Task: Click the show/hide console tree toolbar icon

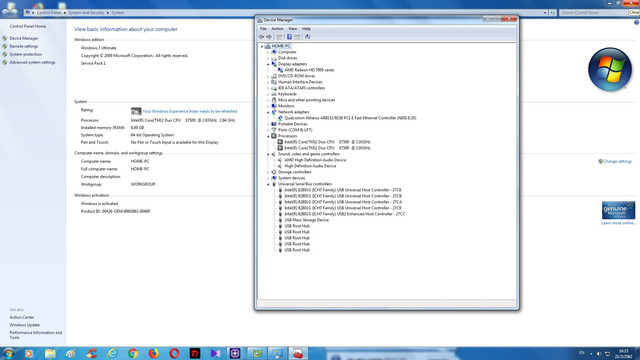Action: [x=279, y=37]
